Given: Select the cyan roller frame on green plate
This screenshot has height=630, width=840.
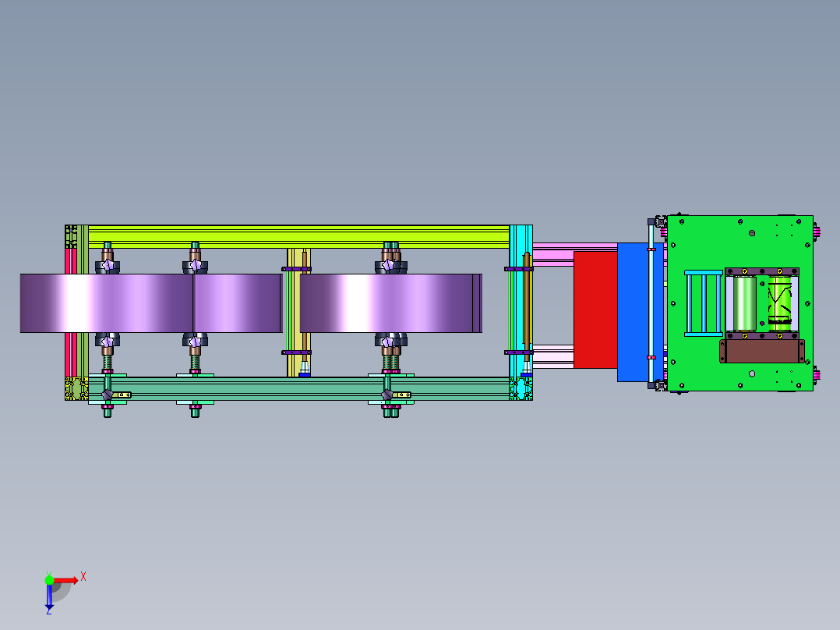Looking at the screenshot, I should (704, 303).
